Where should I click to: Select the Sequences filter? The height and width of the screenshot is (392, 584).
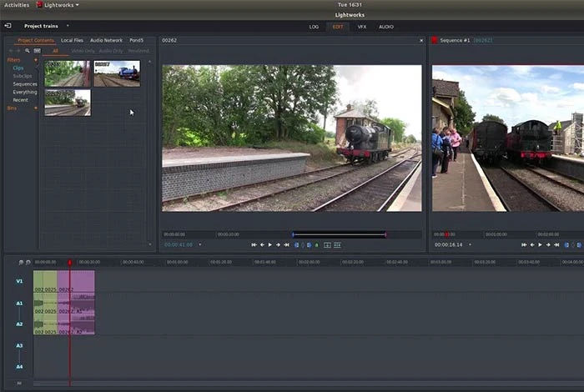25,84
